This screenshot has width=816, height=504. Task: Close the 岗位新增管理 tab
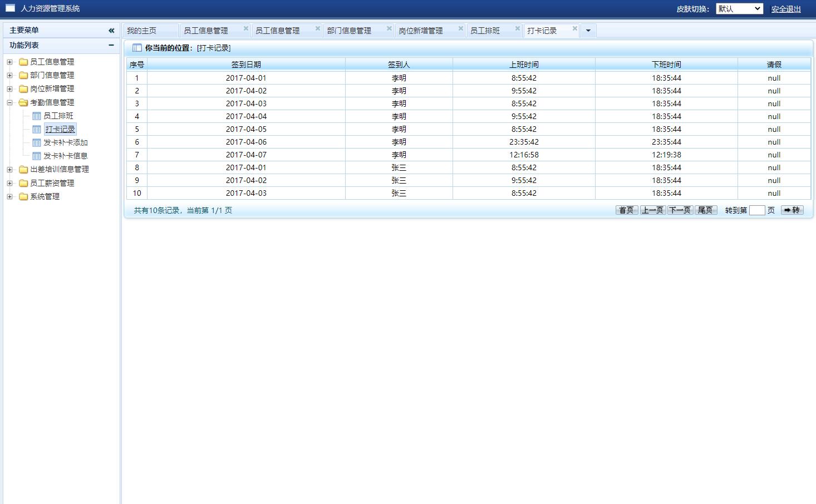(461, 28)
